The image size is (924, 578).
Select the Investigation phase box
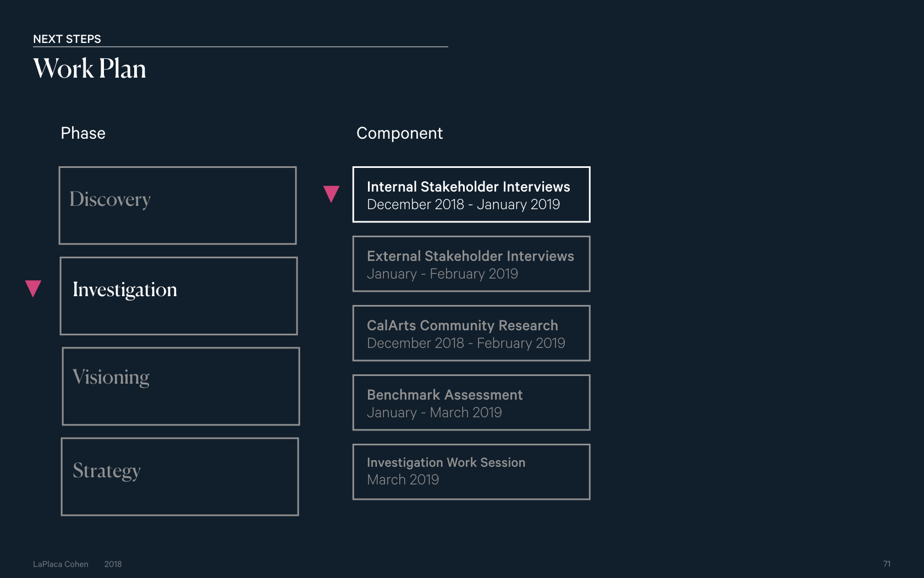click(x=179, y=296)
